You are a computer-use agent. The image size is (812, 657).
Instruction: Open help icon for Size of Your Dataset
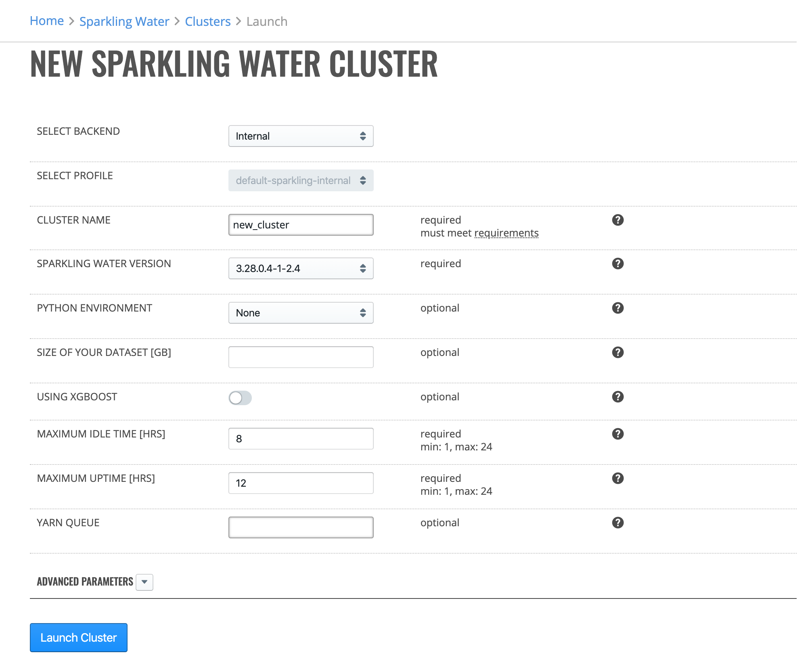pos(617,352)
